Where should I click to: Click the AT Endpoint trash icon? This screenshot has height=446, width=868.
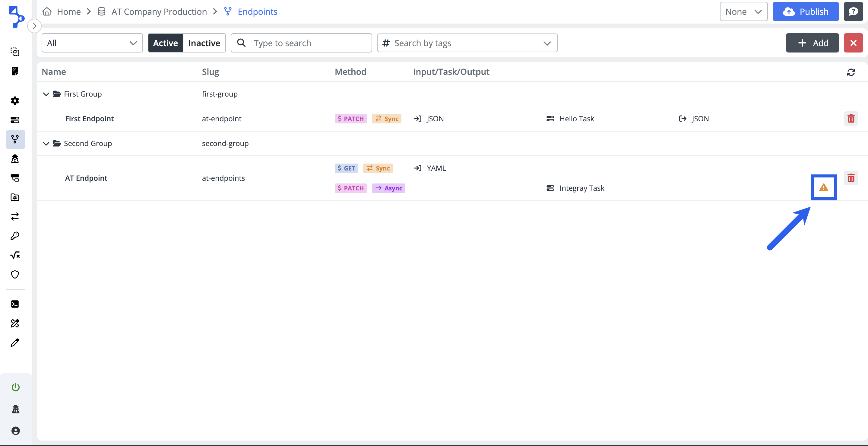[851, 178]
